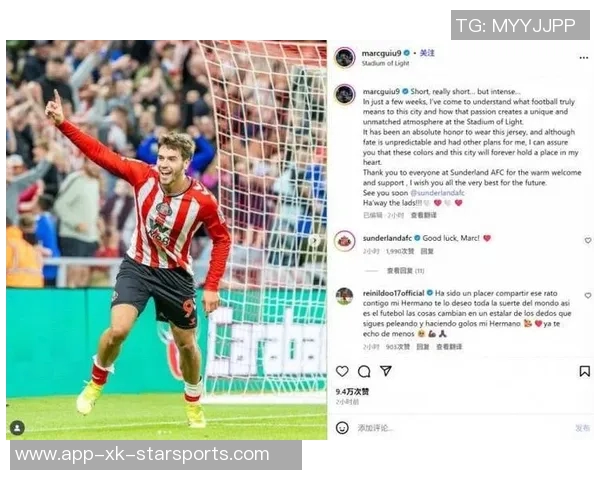Expand the 11 replies under sunderlandafc comment

point(405,271)
